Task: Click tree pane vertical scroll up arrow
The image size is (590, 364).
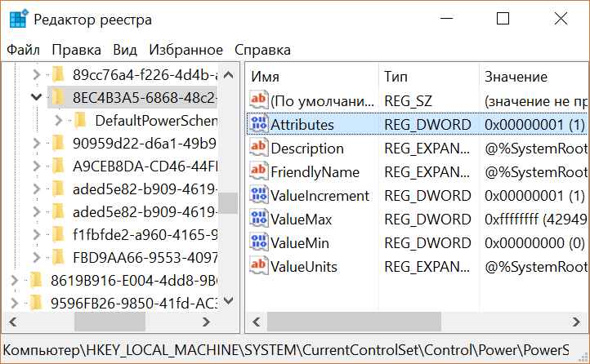Action: pos(228,75)
